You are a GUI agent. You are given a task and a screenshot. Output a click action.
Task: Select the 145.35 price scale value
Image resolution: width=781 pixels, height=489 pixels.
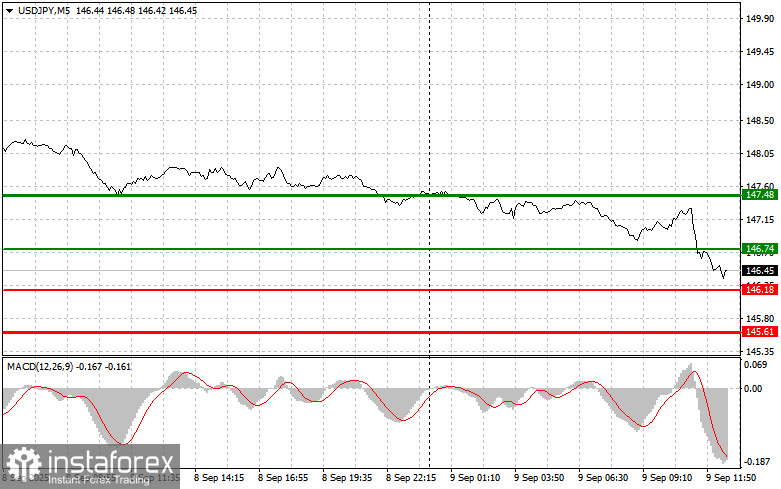coord(760,351)
